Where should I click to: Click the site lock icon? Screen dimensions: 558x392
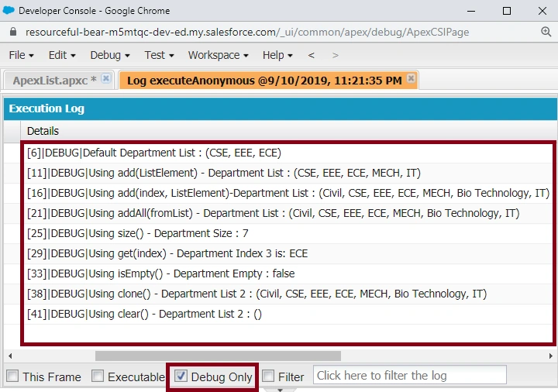13,32
